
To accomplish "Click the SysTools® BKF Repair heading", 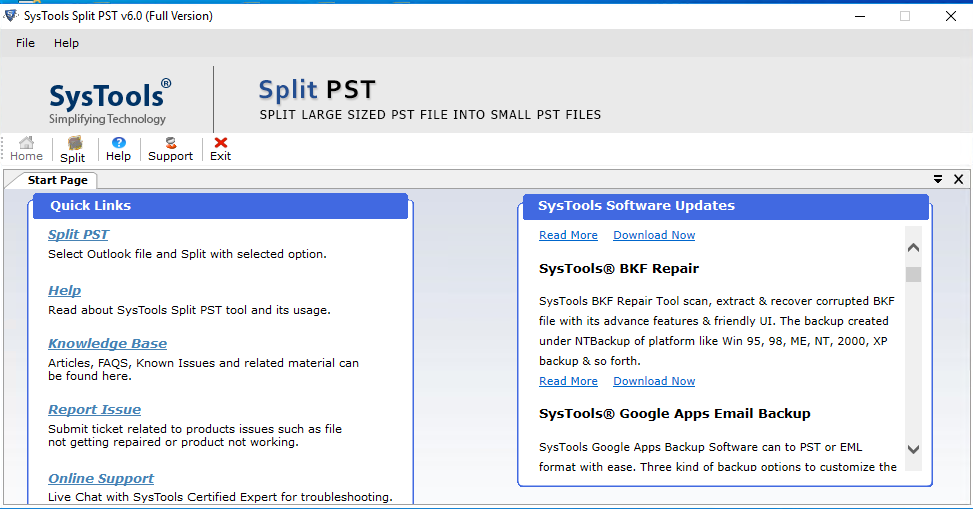I will (x=619, y=269).
